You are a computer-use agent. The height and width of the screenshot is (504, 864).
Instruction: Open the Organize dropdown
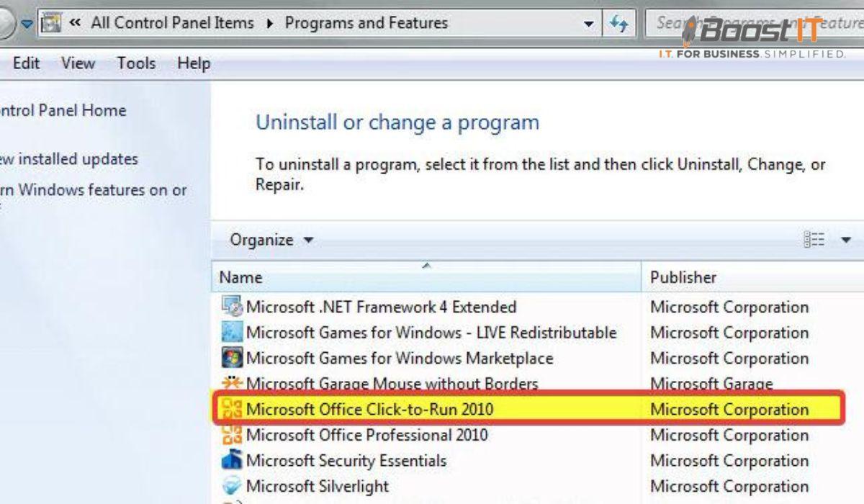[x=271, y=240]
